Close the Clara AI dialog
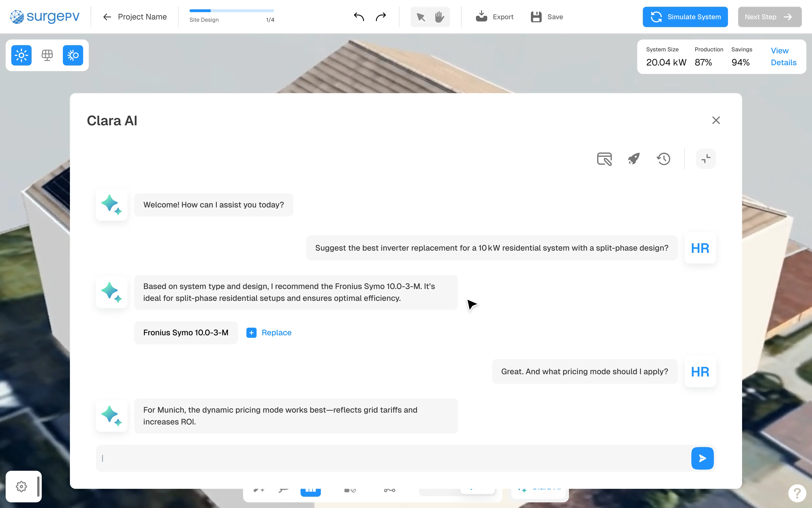812x508 pixels. click(716, 120)
